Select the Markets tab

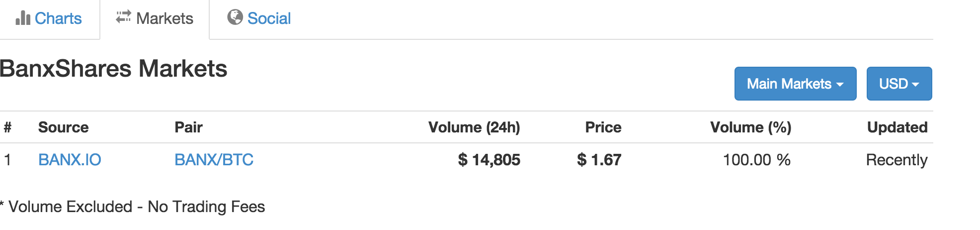click(x=155, y=18)
